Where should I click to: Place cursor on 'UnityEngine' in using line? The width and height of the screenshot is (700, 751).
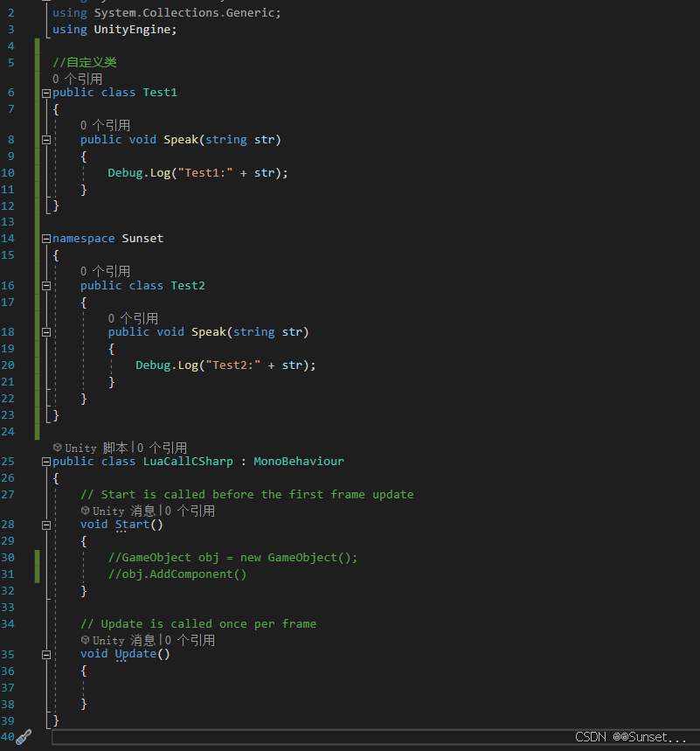pos(132,30)
